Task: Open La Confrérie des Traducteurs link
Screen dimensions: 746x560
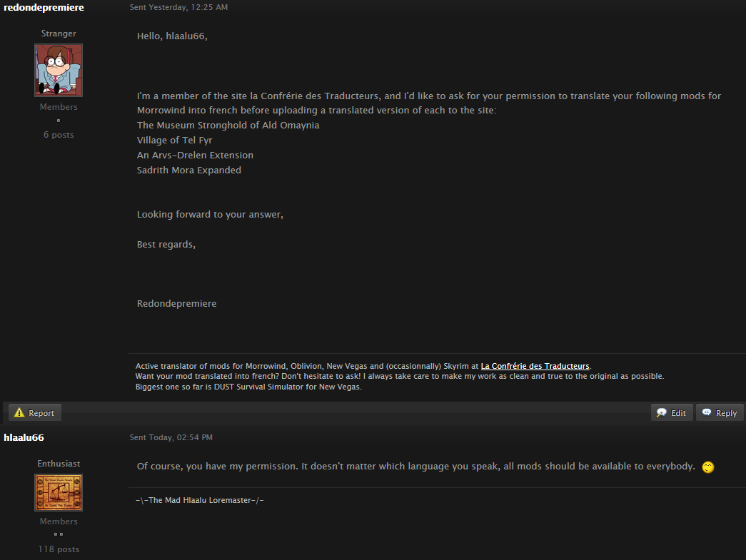Action: coord(535,366)
